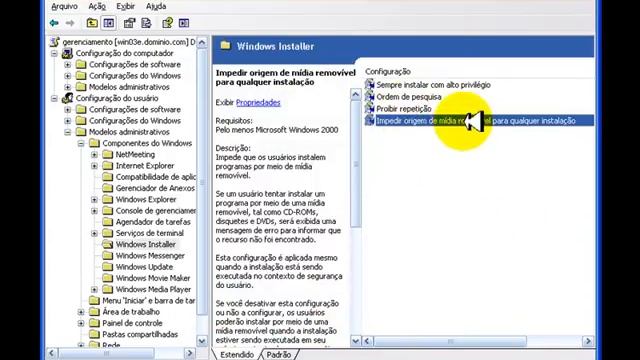The height and width of the screenshot is (360, 640).
Task: Click settings list scroll left arrow
Action: coord(367,340)
